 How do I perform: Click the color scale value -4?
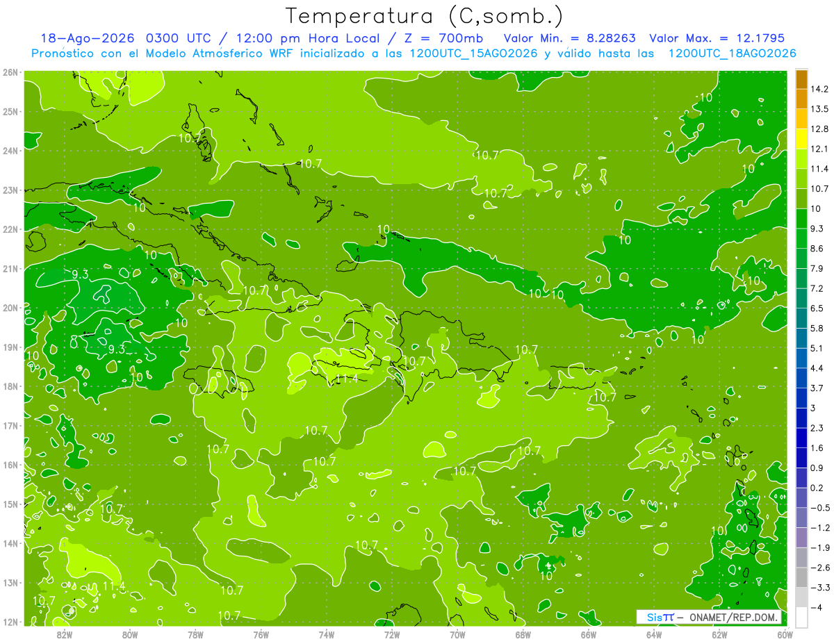click(x=817, y=607)
